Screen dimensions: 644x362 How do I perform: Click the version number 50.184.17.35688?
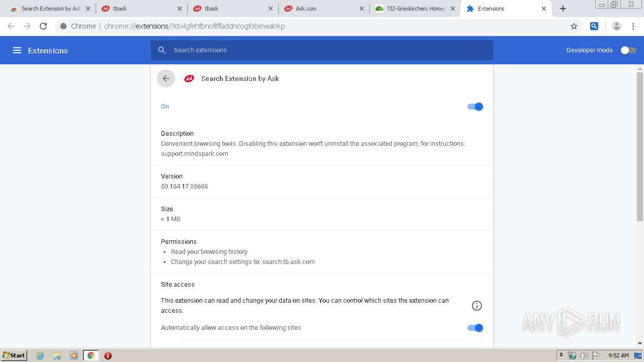[184, 187]
